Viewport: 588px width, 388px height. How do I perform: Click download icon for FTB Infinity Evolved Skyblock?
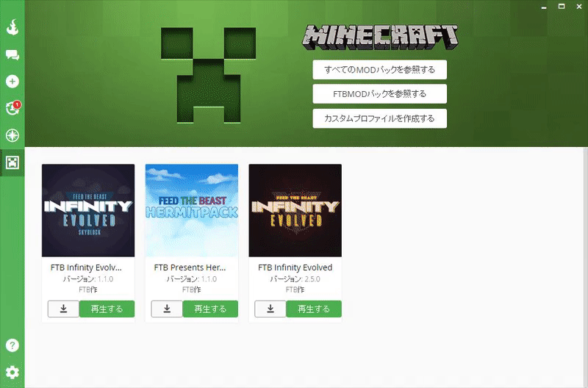[63, 309]
